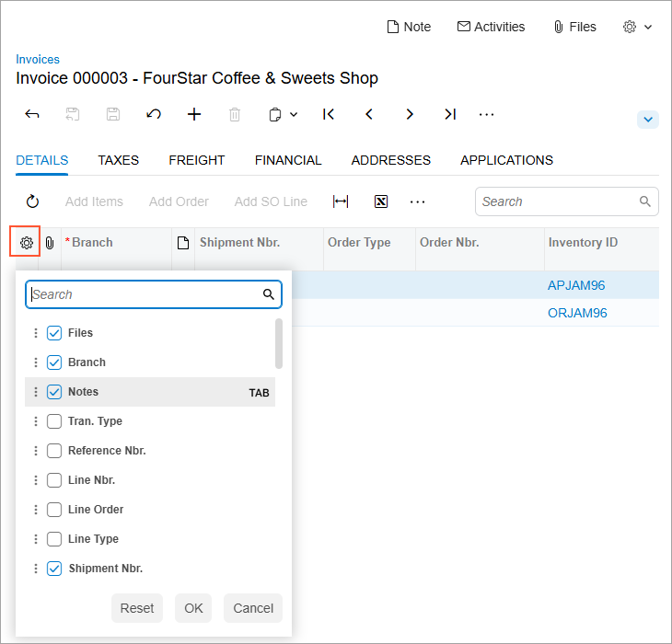Screen dimensions: 672x644
Task: Refresh the details grid
Action: pos(32,201)
